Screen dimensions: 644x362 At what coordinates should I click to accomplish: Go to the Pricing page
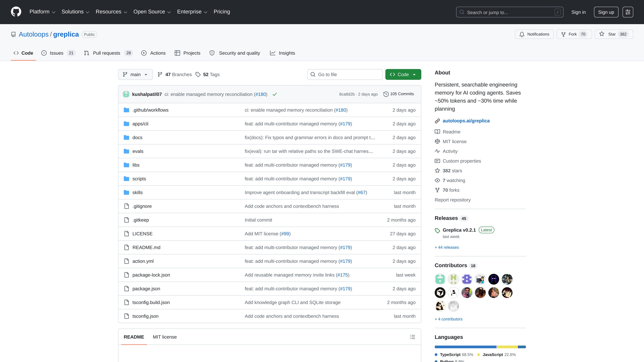(x=222, y=12)
